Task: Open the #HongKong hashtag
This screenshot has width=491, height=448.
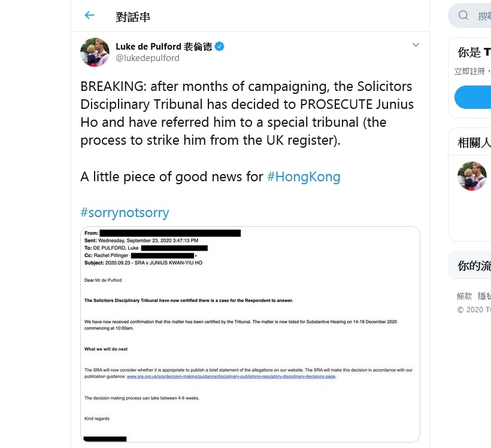Action: 304,176
